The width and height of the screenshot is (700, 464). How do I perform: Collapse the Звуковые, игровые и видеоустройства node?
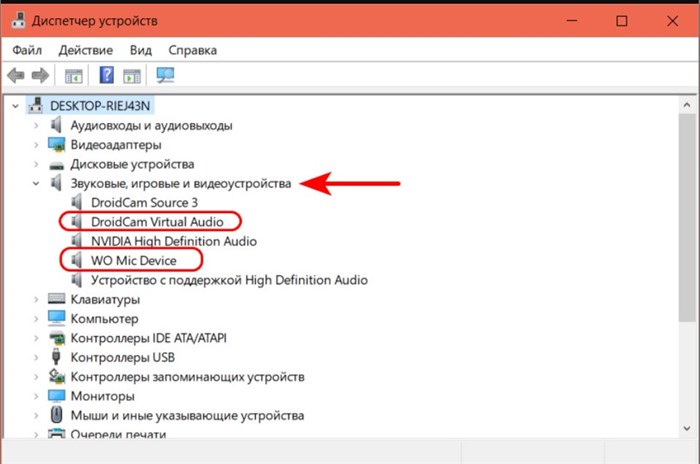(36, 183)
